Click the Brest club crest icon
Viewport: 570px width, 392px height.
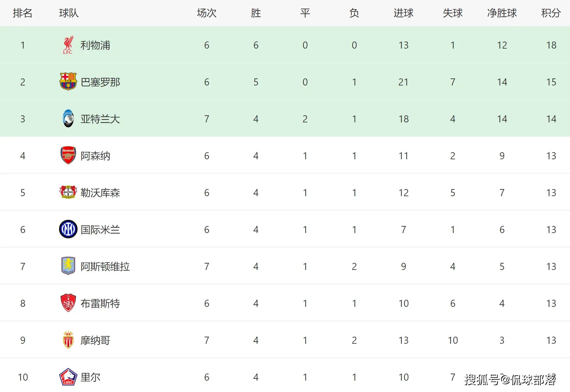pos(68,303)
